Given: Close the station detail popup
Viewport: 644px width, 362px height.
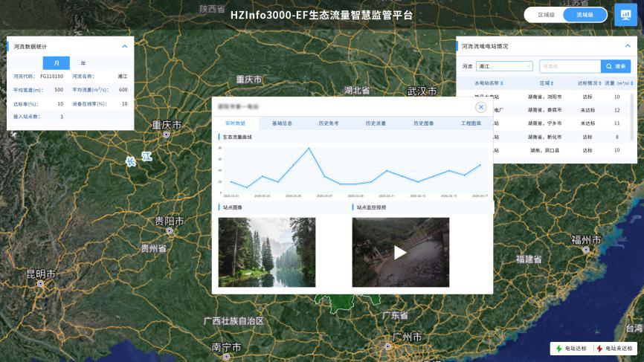Looking at the screenshot, I should click(481, 107).
